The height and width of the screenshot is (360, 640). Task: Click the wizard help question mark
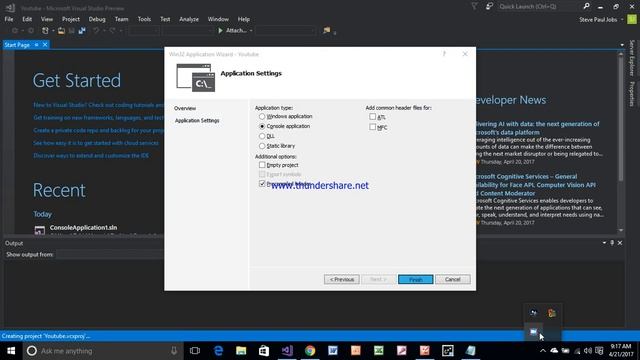tap(444, 54)
